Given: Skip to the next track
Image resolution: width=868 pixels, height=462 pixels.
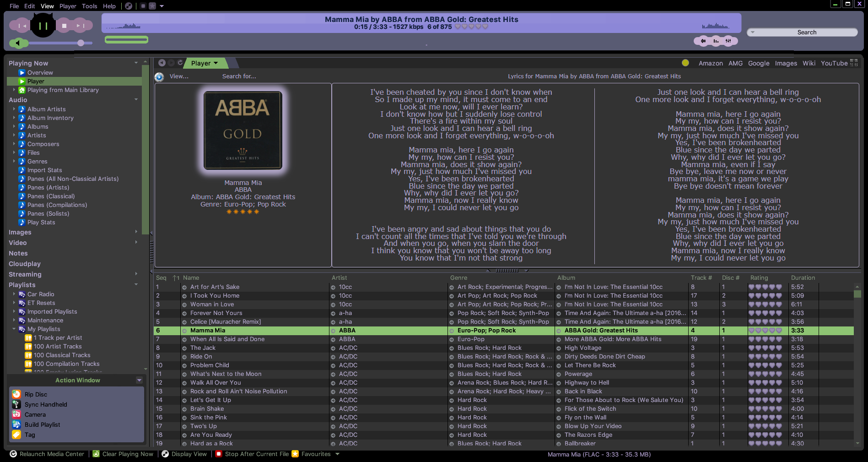Looking at the screenshot, I should pyautogui.click(x=81, y=26).
